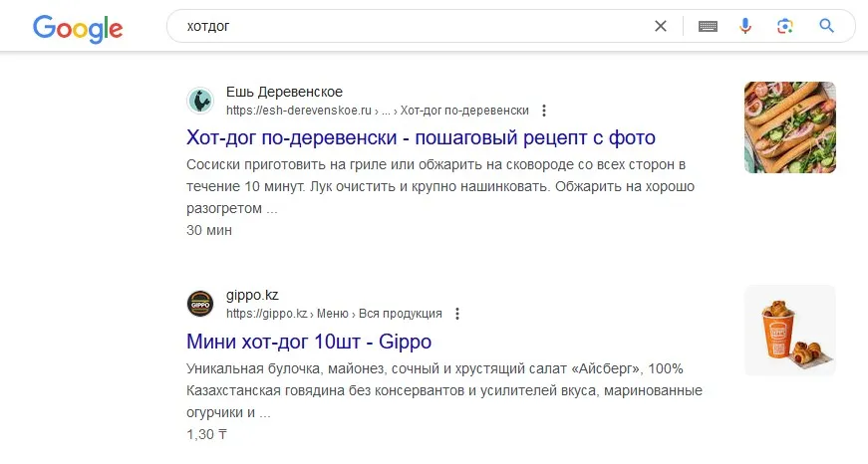The width and height of the screenshot is (868, 464).
Task: Click the Ешь Деревенское site favicon
Action: 200,101
